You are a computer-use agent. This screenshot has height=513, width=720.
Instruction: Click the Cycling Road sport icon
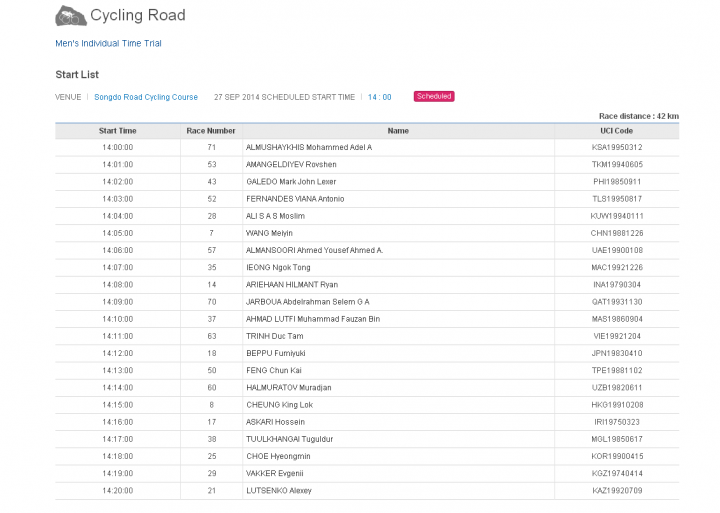[x=71, y=16]
